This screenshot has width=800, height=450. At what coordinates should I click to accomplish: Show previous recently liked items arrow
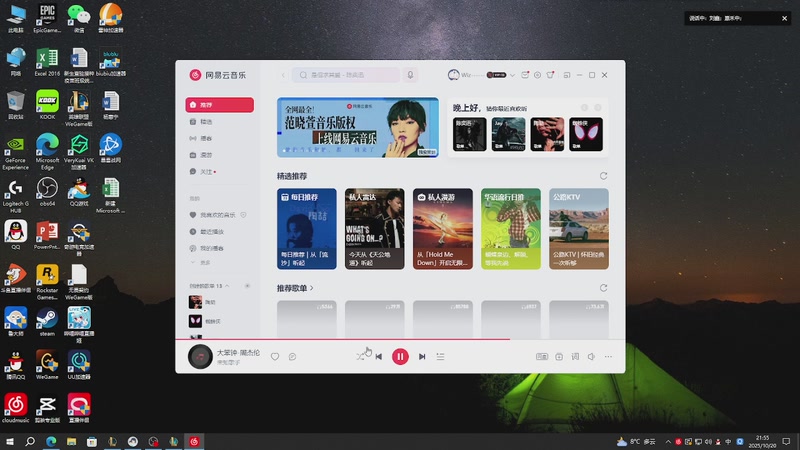click(x=585, y=107)
